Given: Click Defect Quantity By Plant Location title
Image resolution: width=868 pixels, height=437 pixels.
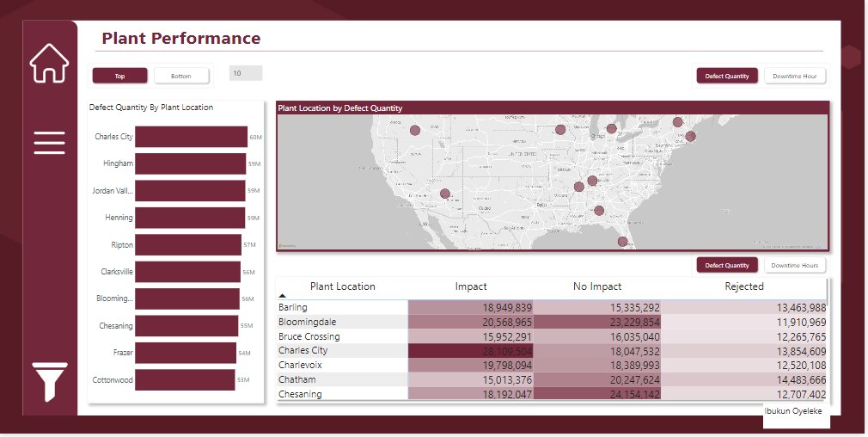Looking at the screenshot, I should click(x=151, y=108).
